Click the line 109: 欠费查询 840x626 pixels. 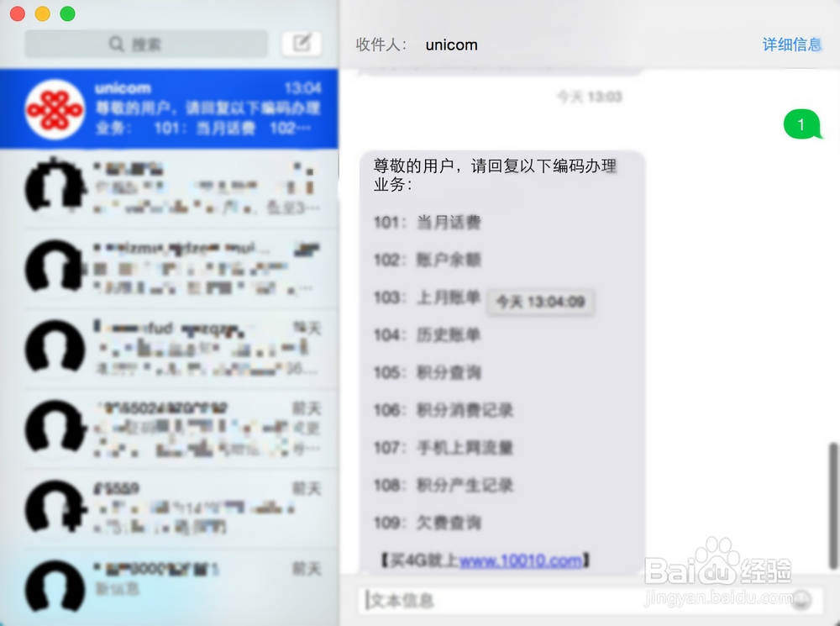(427, 523)
